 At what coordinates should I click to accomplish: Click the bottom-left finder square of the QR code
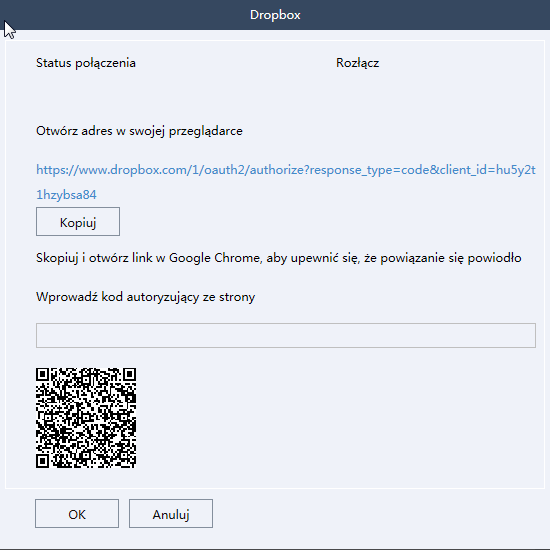pyautogui.click(x=43, y=461)
